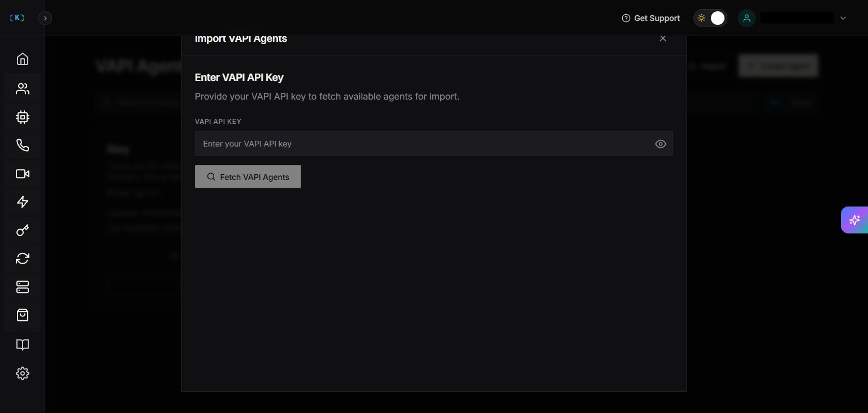Open the open-book documentation icon

[22, 345]
